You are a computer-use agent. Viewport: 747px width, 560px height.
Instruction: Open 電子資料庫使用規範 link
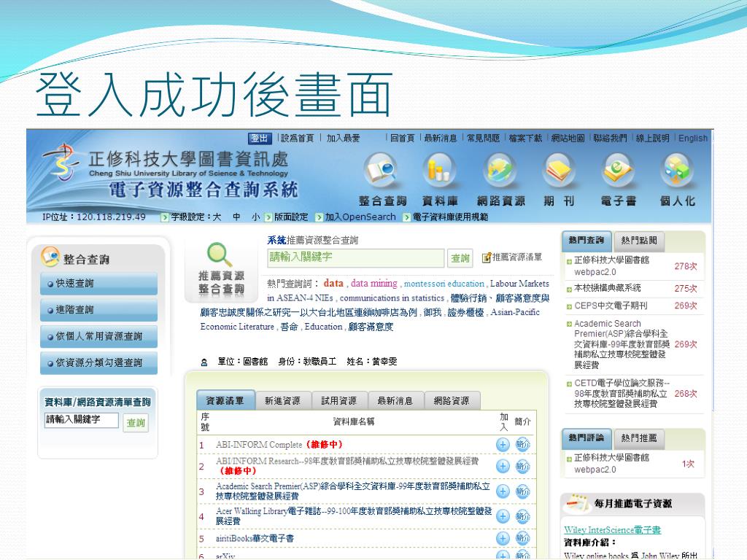450,217
